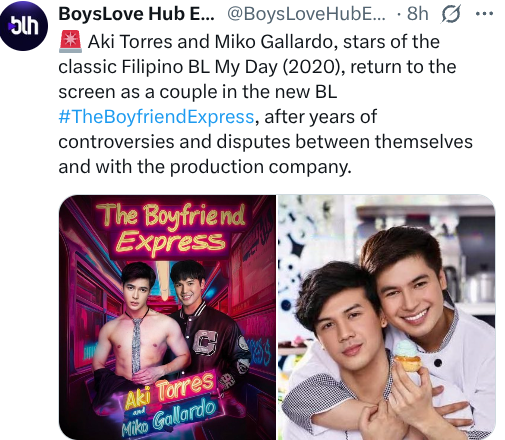Open the BoysLove Hub display name
Viewport: 505px width, 440px height.
(136, 14)
